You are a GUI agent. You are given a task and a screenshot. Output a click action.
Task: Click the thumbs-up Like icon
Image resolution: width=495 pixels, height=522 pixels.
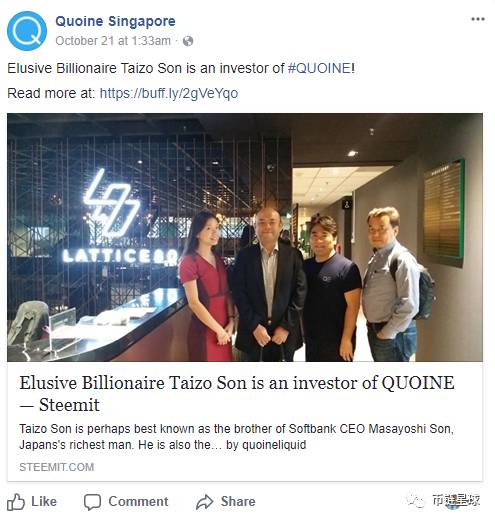point(16,501)
